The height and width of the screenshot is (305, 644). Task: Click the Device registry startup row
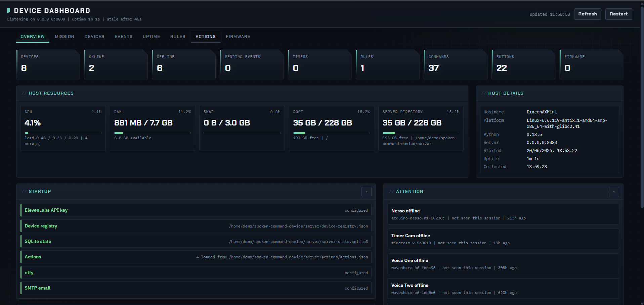[196, 226]
